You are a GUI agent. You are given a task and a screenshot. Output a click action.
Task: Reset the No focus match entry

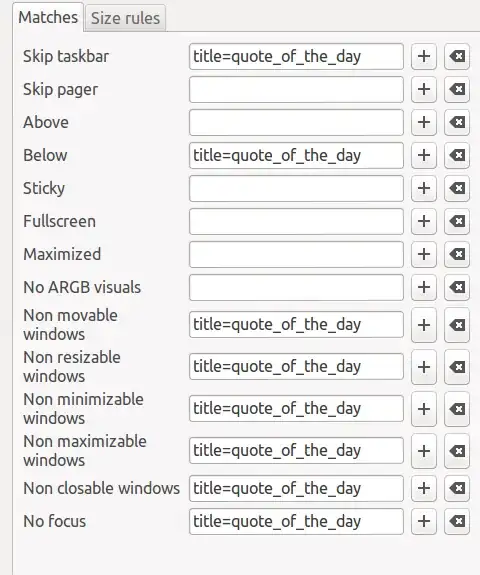457,521
